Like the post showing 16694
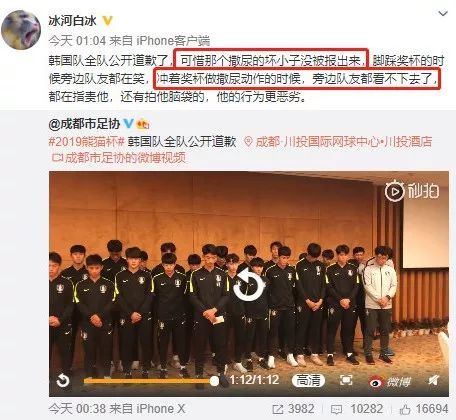The image size is (456, 420). pos(424,409)
